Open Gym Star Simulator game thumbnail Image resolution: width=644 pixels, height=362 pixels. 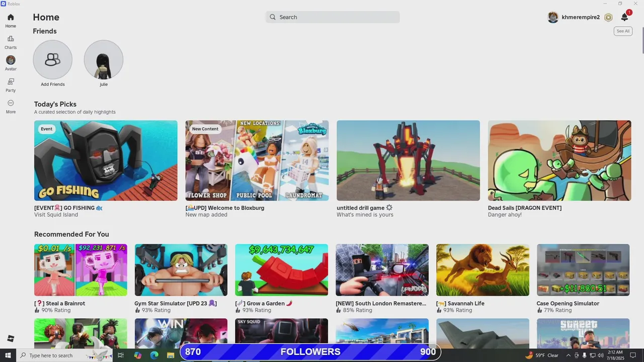(181, 270)
